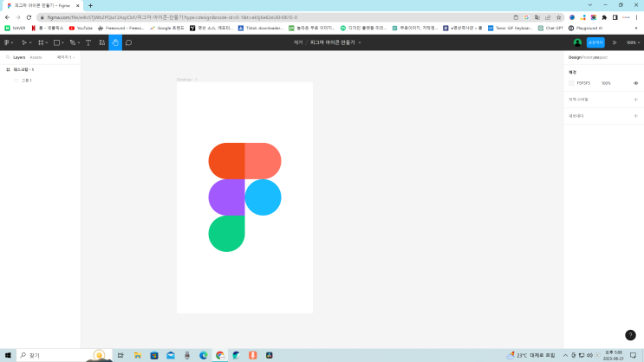Go back to previous page
The image size is (644, 362).
click(x=8, y=17)
